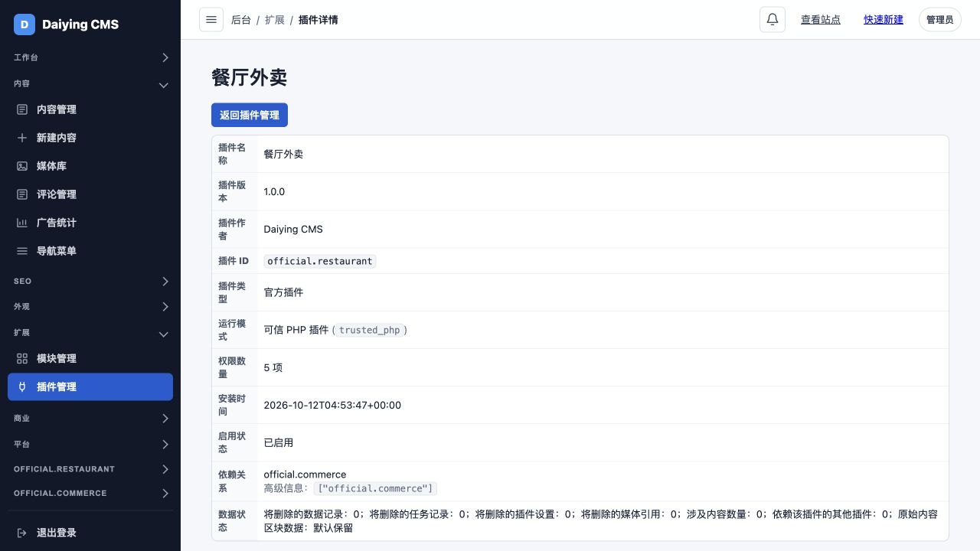Click the 插件管理 plug icon

pyautogui.click(x=22, y=386)
